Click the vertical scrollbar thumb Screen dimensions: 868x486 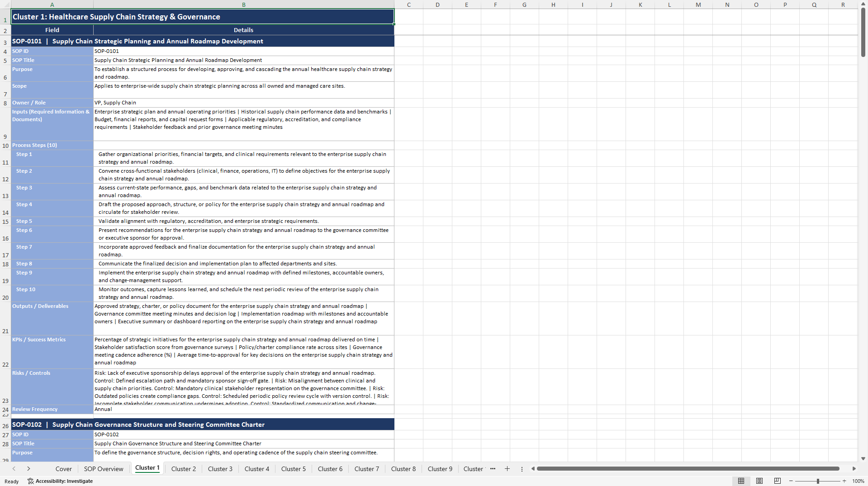pyautogui.click(x=863, y=33)
